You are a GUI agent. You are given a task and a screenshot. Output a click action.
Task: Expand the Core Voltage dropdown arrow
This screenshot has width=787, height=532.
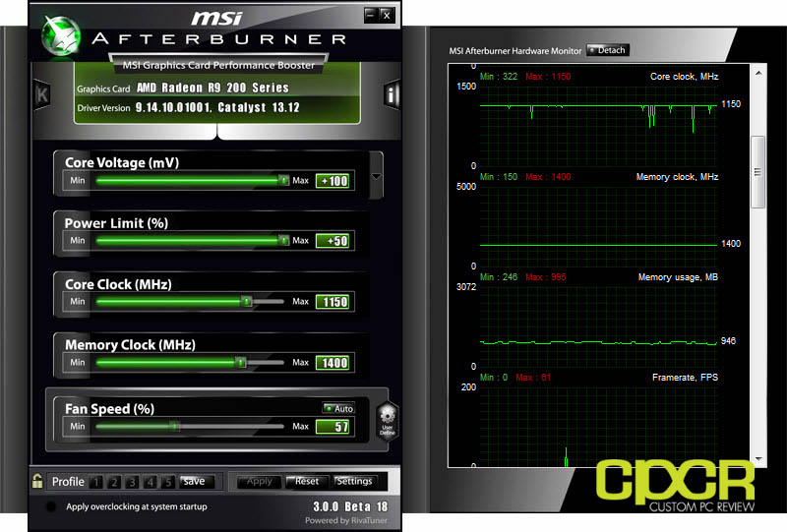point(376,176)
